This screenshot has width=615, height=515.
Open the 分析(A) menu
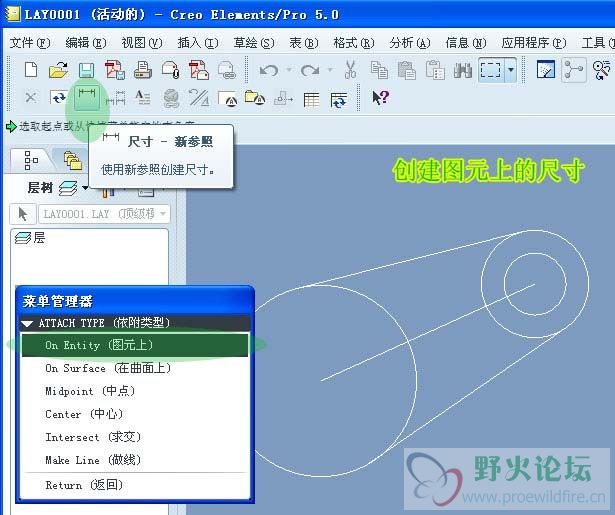(x=410, y=42)
